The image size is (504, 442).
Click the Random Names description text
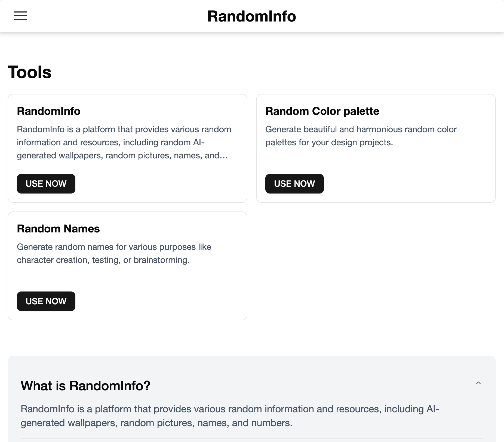click(x=114, y=253)
